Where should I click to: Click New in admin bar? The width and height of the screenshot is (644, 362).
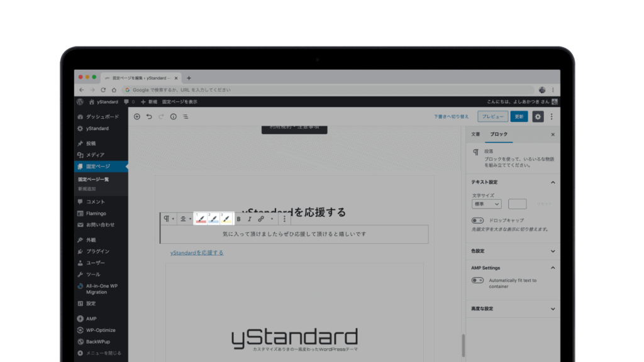coord(149,102)
